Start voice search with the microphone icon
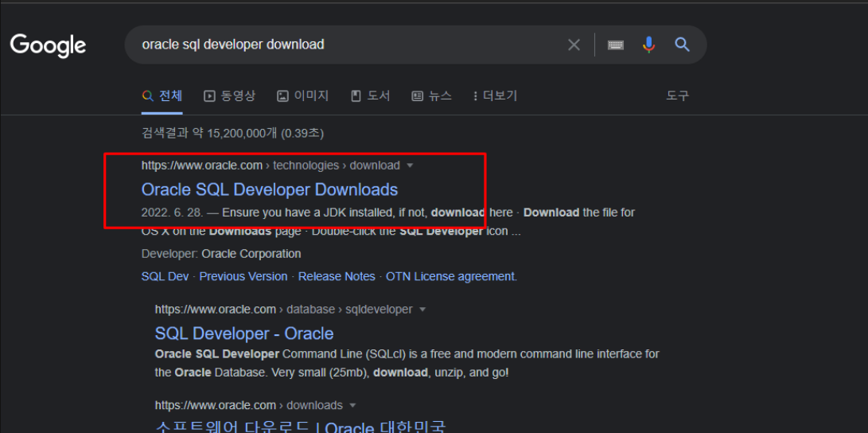Viewport: 868px width, 433px height. [648, 45]
